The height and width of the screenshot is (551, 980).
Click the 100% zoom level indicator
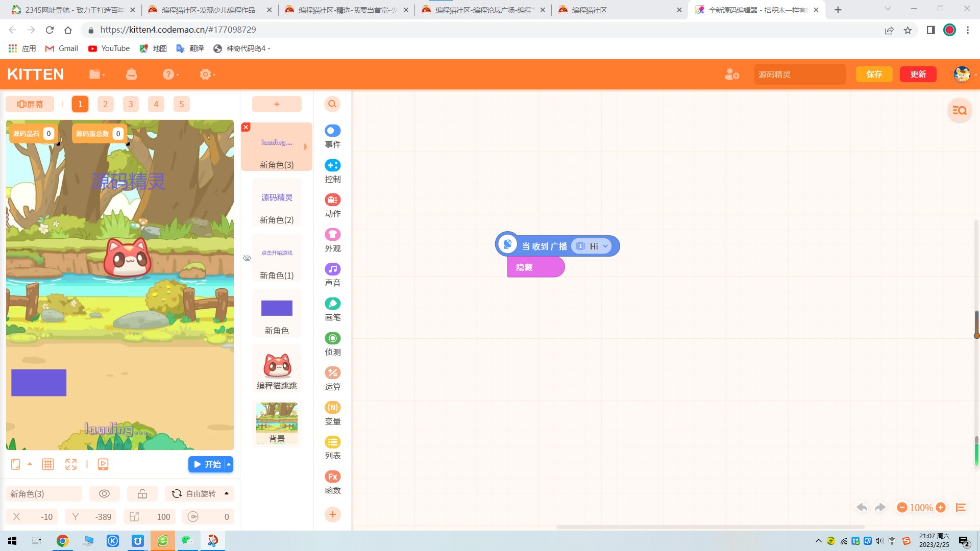[921, 508]
